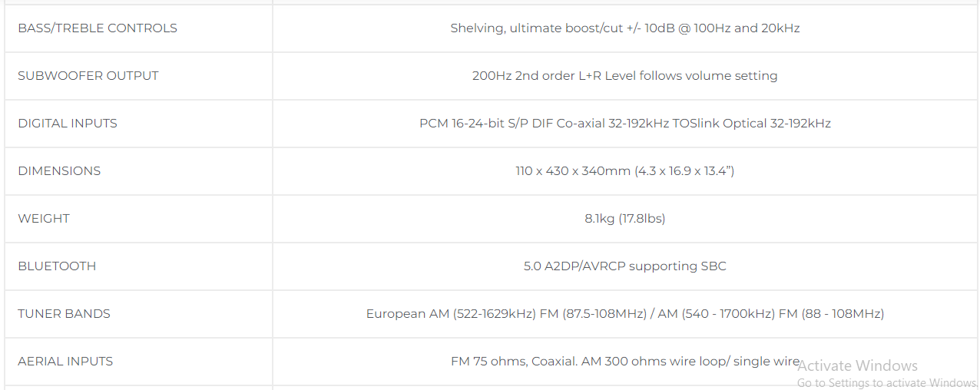Select the SUBWOOFER OUTPUT row label

[88, 76]
